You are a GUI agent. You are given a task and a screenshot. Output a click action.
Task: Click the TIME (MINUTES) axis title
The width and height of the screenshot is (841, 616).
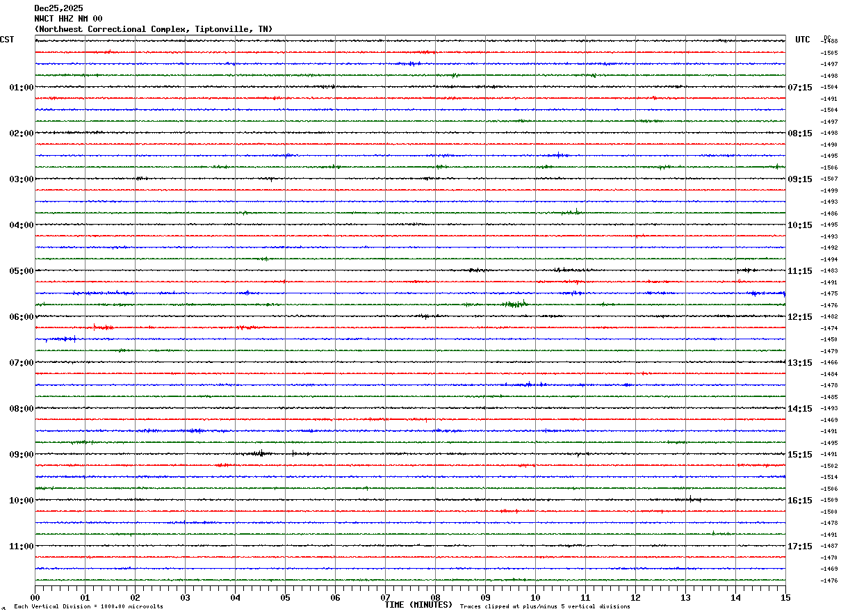(x=418, y=605)
